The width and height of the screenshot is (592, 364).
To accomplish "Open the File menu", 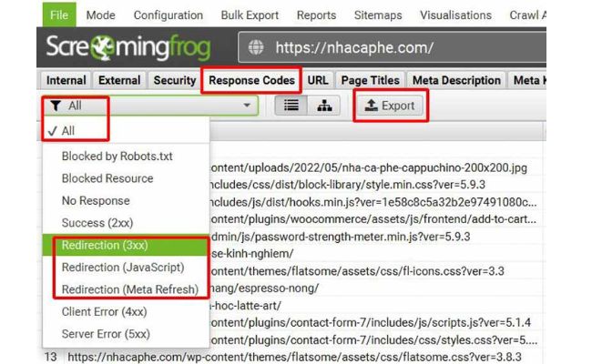I will click(58, 15).
